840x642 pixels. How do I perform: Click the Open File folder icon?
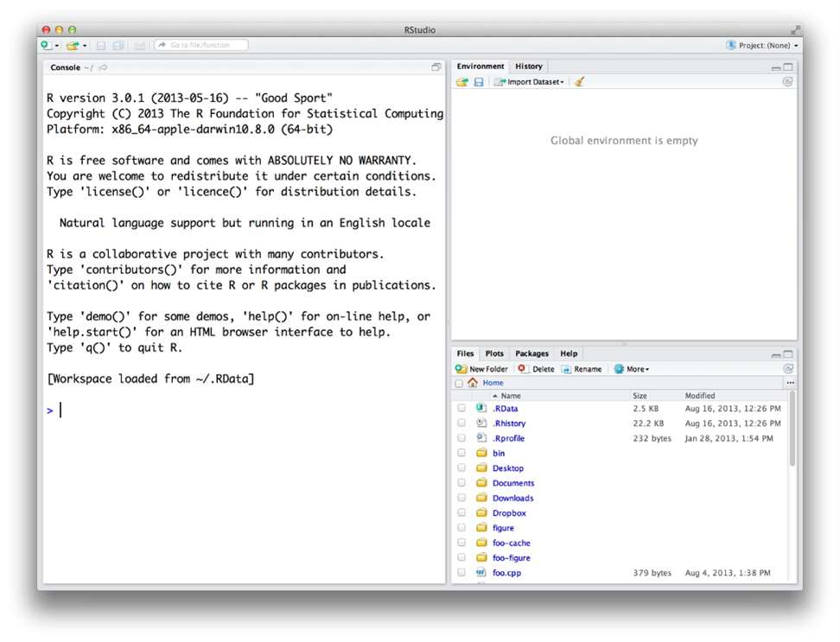[x=73, y=46]
